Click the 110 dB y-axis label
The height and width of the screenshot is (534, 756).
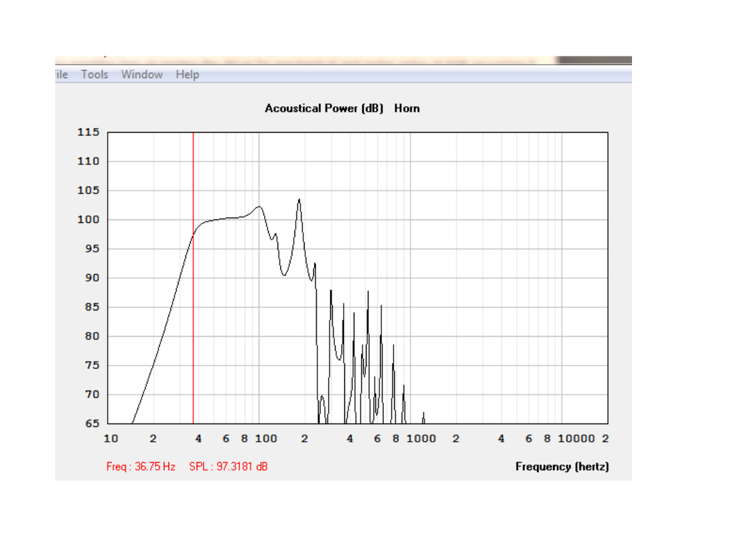coord(88,162)
